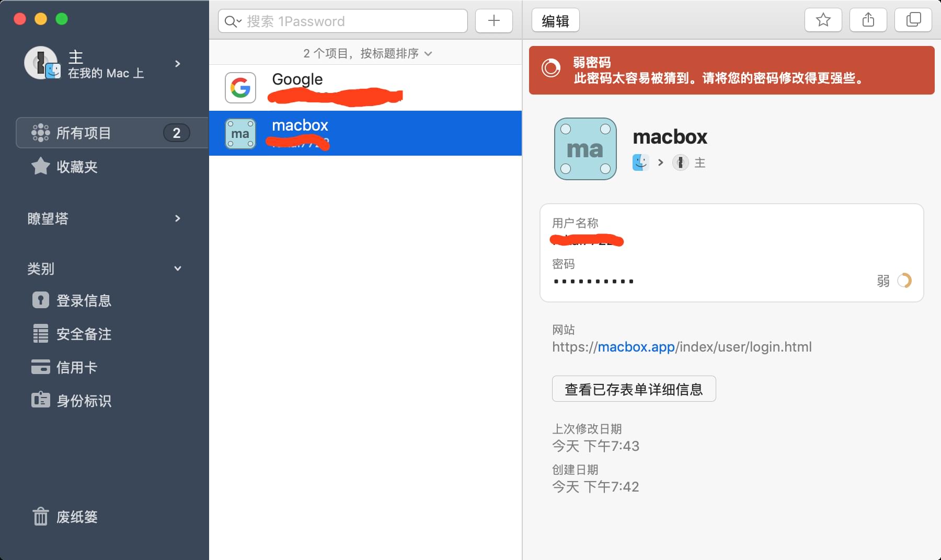Collapse the 类别 categories section
The height and width of the screenshot is (560, 941).
[178, 269]
